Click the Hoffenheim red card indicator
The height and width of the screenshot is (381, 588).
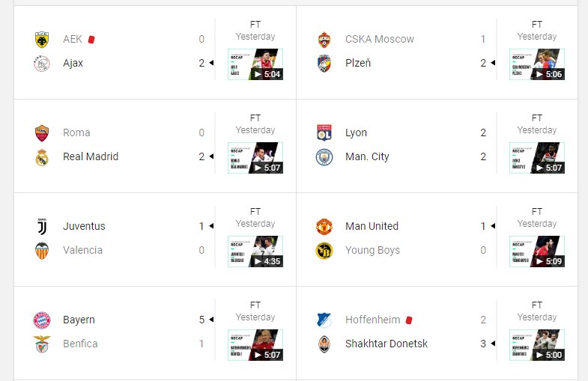coord(409,320)
